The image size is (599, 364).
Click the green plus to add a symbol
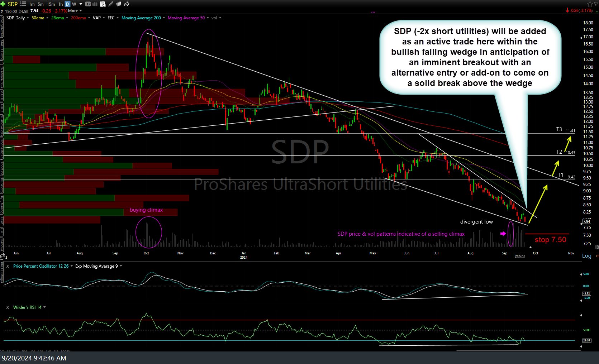pyautogui.click(x=3, y=4)
